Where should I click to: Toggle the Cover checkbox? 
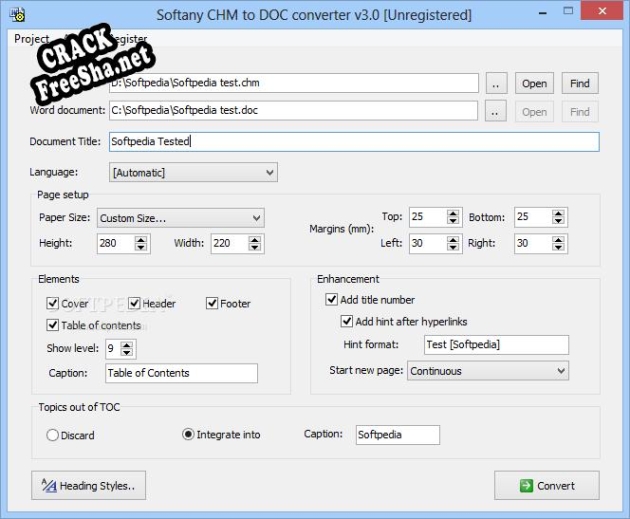click(x=53, y=303)
